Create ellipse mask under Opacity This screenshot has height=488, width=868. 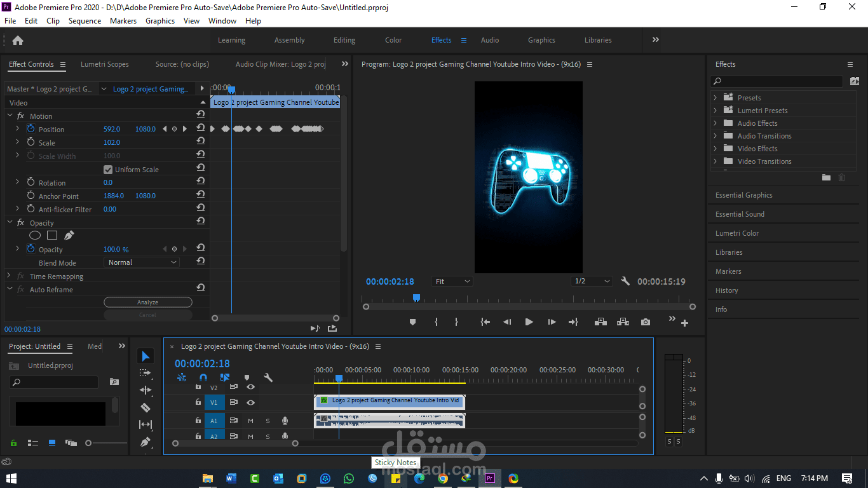pos(35,236)
